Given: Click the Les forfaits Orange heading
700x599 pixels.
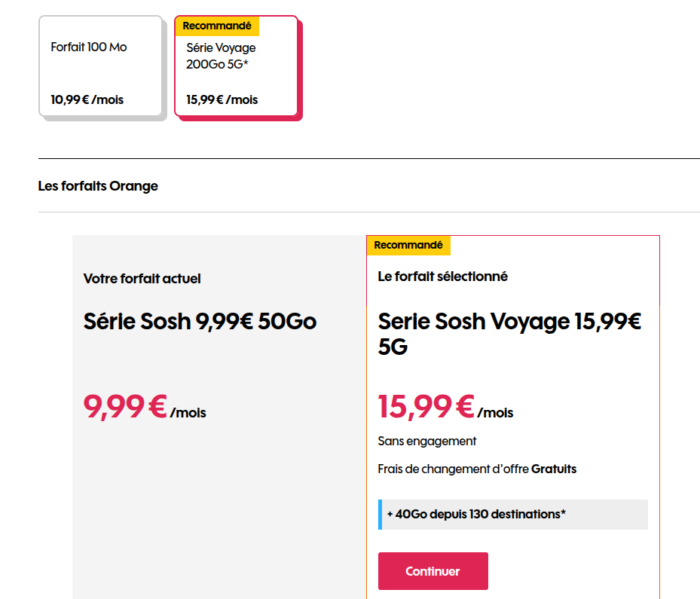Looking at the screenshot, I should [x=98, y=186].
